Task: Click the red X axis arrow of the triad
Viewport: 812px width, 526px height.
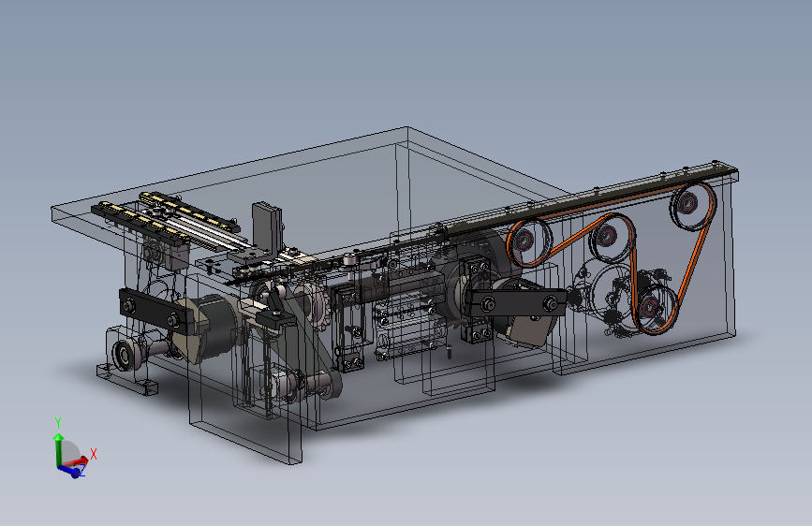Action: tap(76, 461)
